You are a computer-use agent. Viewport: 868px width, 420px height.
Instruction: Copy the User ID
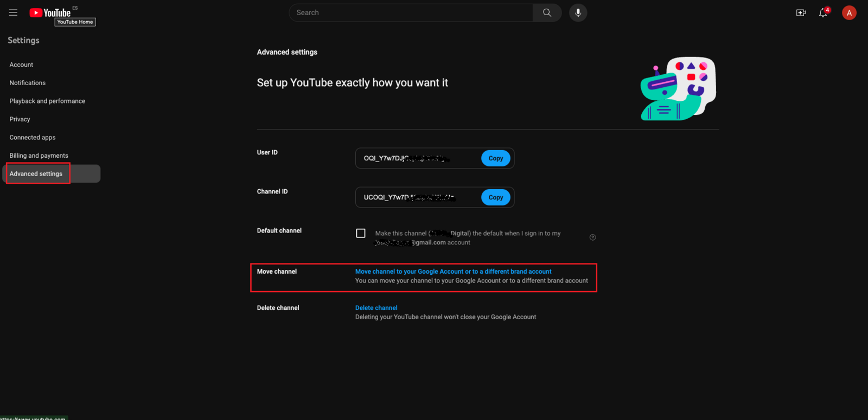pos(495,158)
